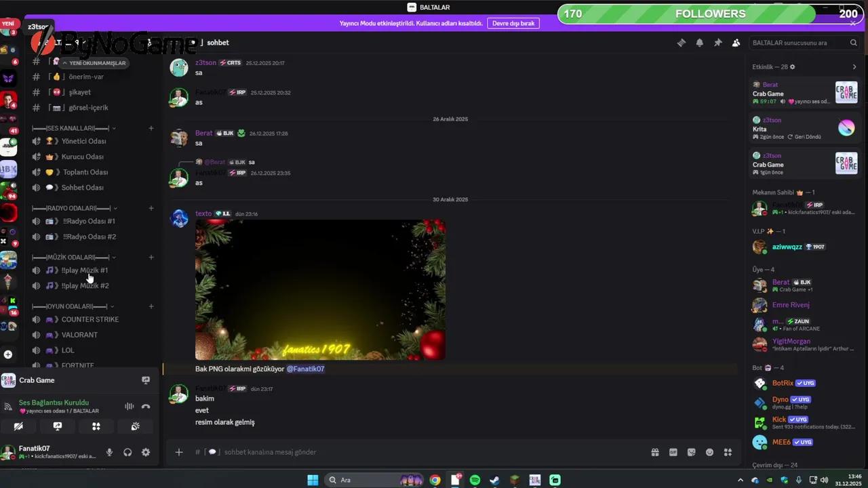Click the gift icon in message bar

point(655,452)
